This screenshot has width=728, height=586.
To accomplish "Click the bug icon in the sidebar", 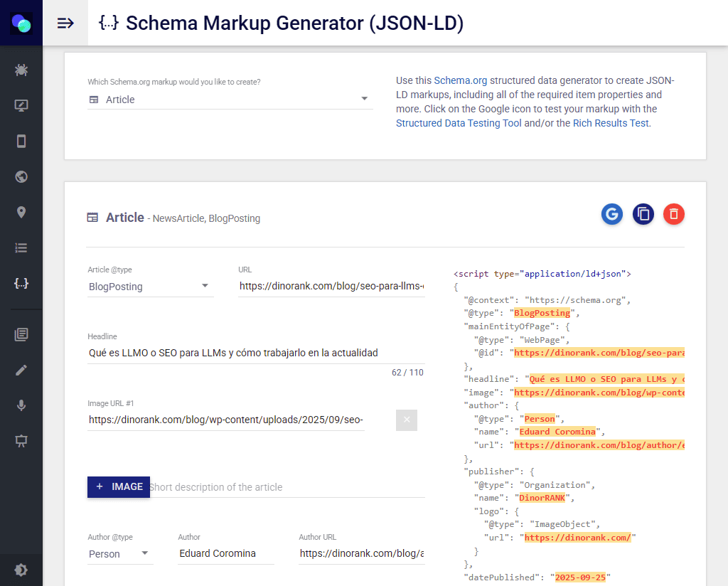I will pos(21,70).
